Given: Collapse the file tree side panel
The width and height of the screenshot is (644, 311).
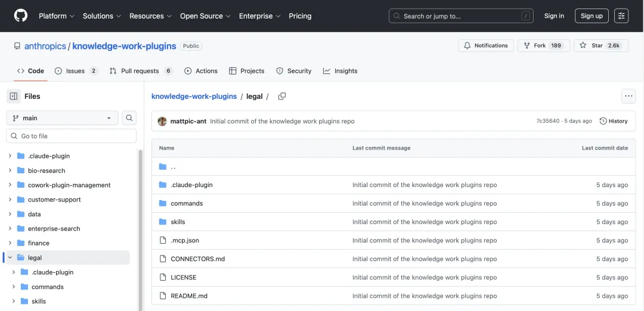Looking at the screenshot, I should [13, 96].
